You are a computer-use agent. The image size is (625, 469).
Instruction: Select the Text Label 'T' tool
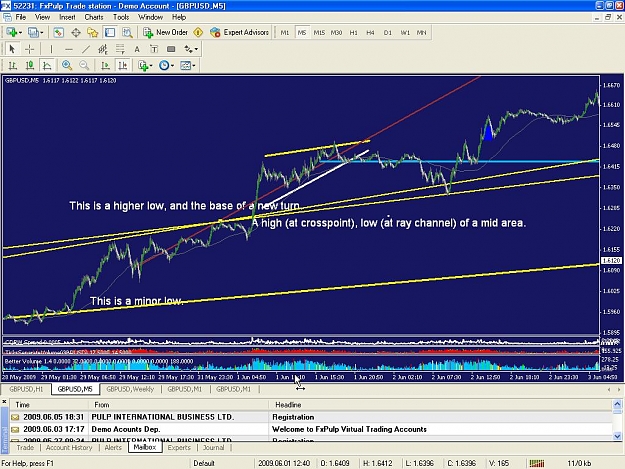click(x=154, y=49)
